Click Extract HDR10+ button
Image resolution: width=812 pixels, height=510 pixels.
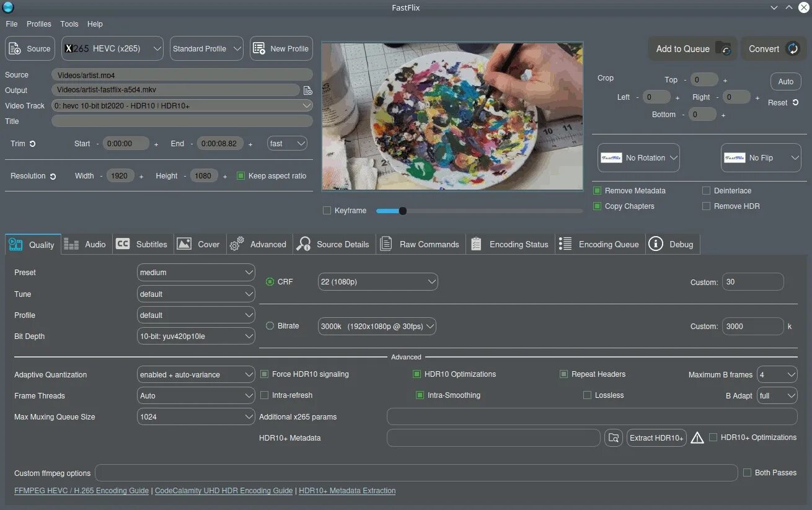(x=656, y=438)
